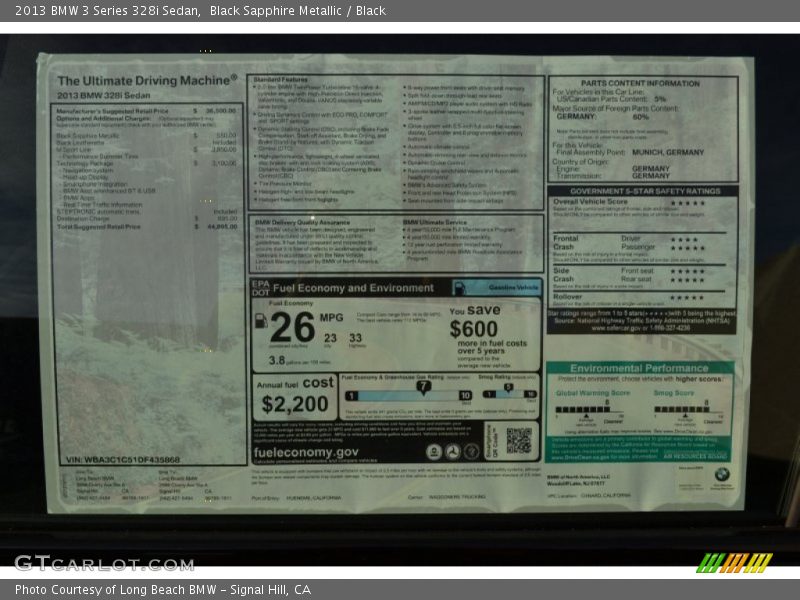Click the Environmental Performance header
The image size is (800, 600).
(640, 368)
